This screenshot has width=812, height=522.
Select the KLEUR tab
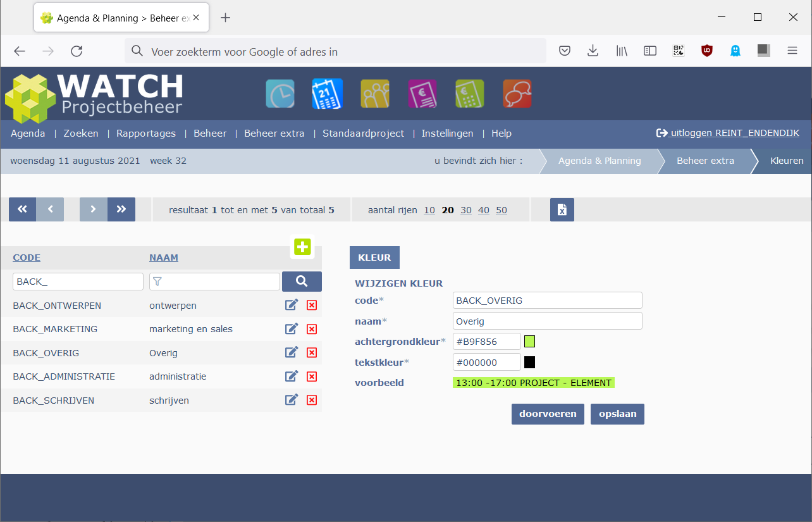374,258
